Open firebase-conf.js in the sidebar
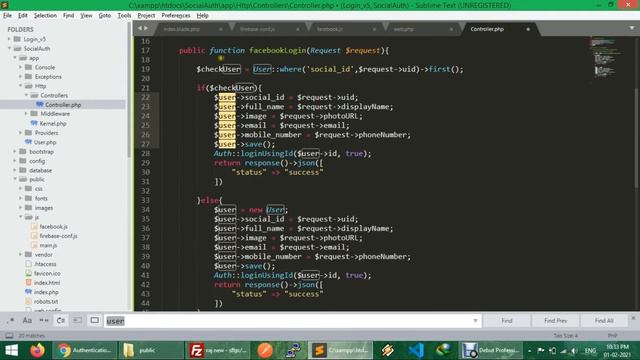 pyautogui.click(x=58, y=236)
